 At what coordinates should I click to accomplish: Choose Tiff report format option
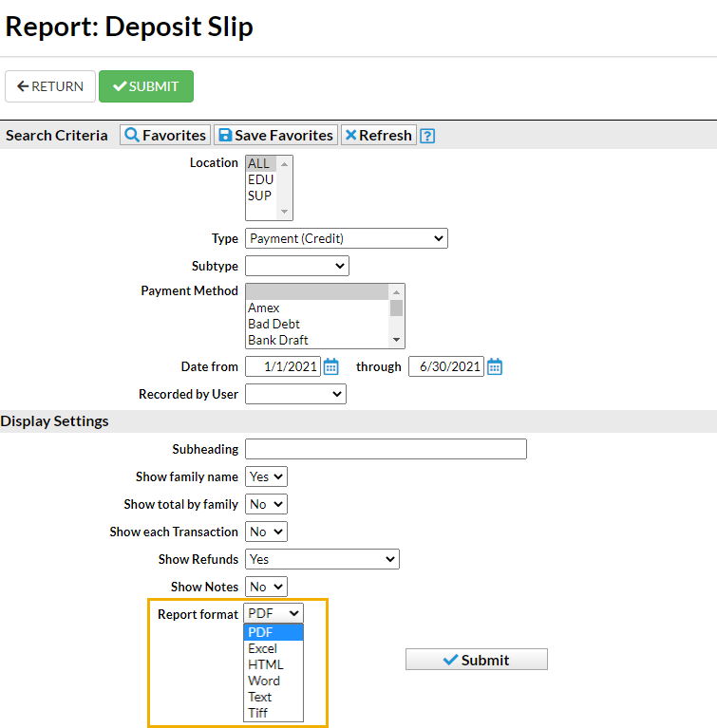(274, 713)
